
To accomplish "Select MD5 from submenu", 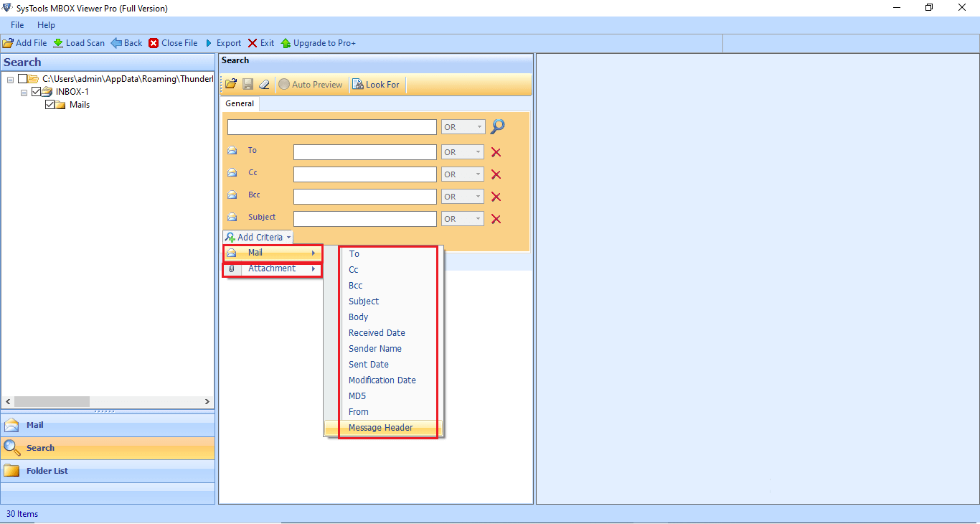I will click(x=357, y=396).
